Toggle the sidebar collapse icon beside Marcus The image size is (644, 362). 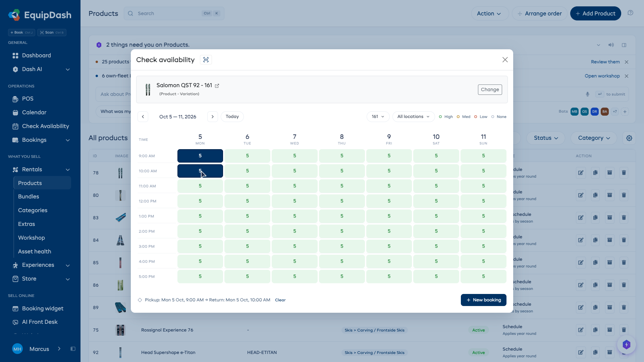[73, 349]
